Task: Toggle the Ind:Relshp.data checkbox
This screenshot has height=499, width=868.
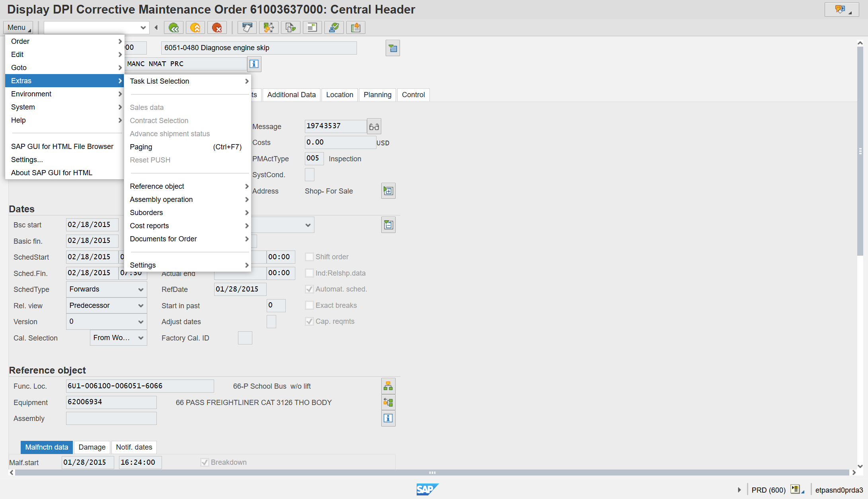Action: pos(309,273)
